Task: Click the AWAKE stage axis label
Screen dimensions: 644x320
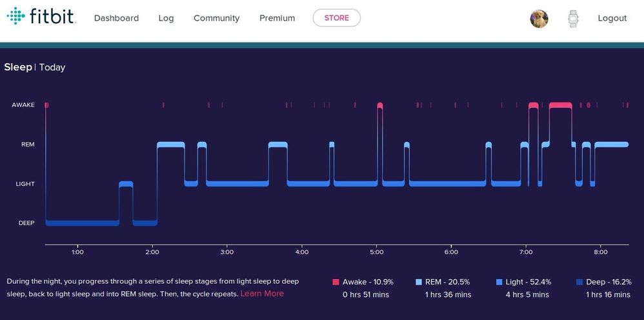Action: [23, 105]
